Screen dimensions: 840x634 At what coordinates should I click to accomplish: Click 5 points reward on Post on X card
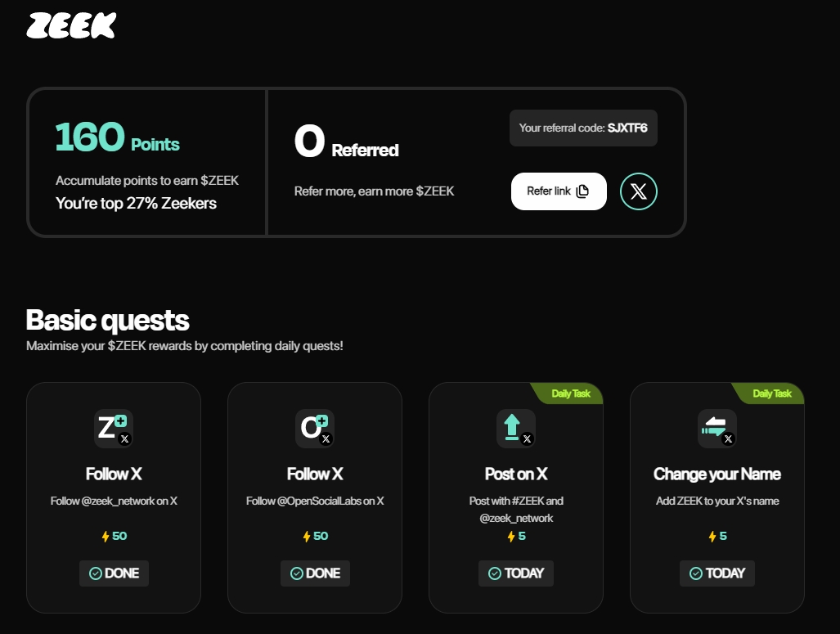[516, 536]
